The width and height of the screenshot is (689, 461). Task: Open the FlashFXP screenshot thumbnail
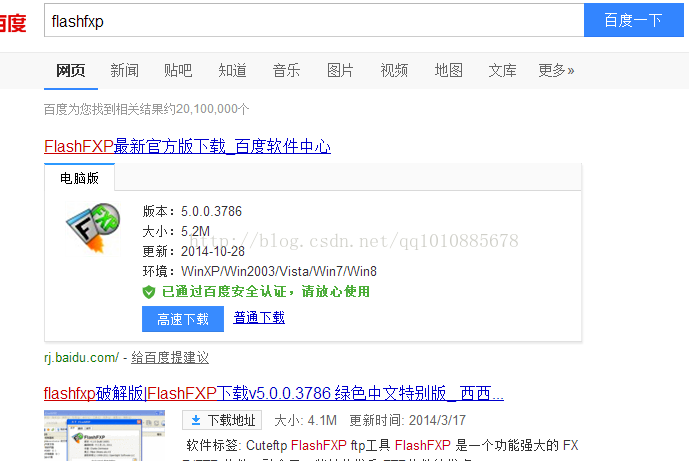105,436
